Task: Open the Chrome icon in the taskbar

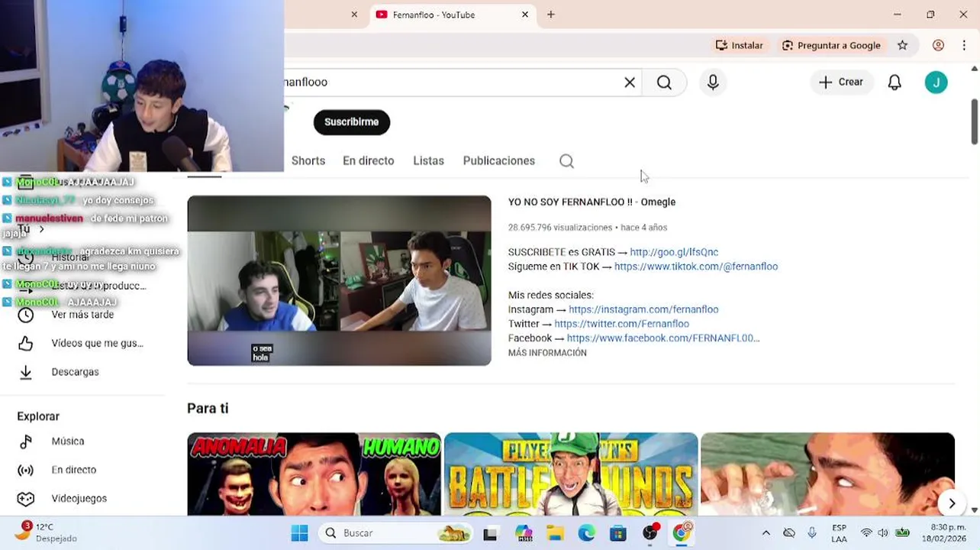Action: [x=681, y=533]
